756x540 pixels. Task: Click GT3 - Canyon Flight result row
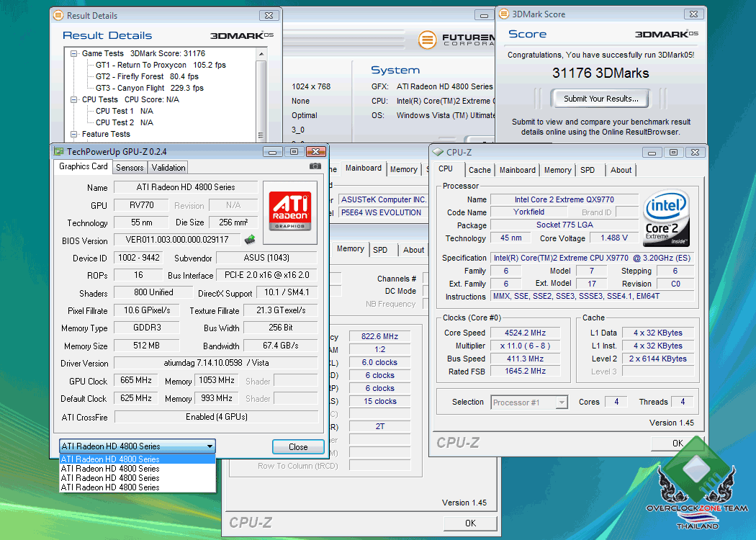[x=150, y=89]
